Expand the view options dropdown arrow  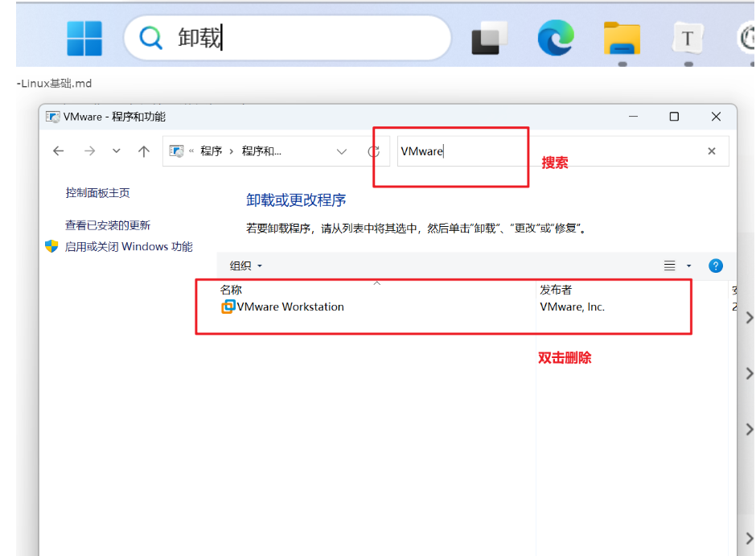click(x=689, y=266)
